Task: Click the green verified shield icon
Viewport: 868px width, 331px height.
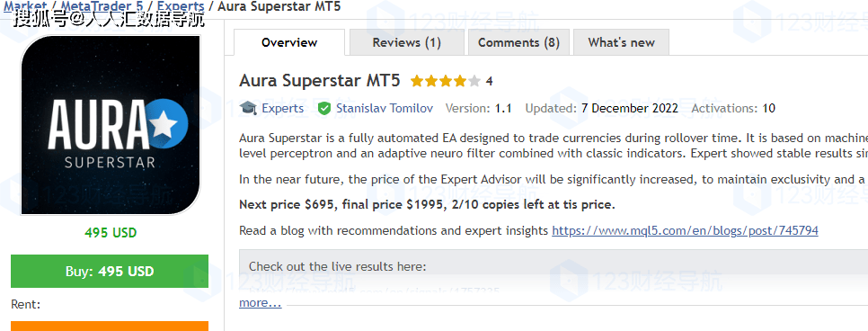Action: coord(324,108)
